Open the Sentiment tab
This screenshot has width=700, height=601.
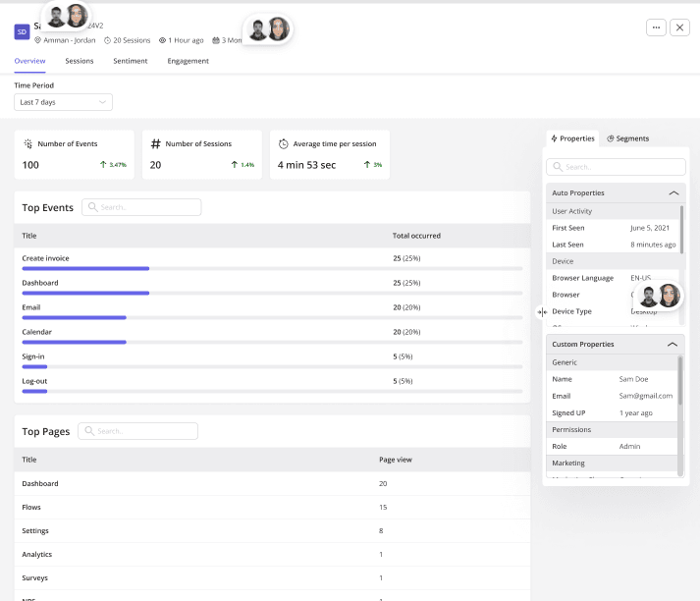(x=130, y=61)
